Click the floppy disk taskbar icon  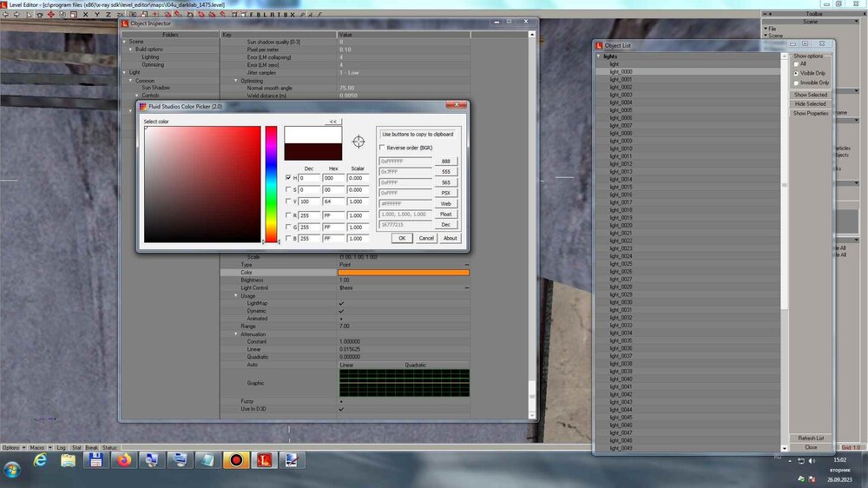(95, 460)
